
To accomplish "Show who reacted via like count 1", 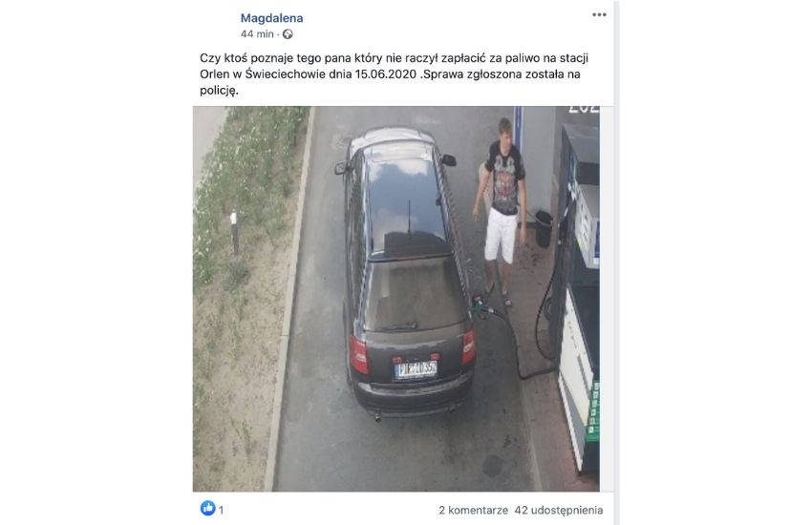I will [221, 510].
